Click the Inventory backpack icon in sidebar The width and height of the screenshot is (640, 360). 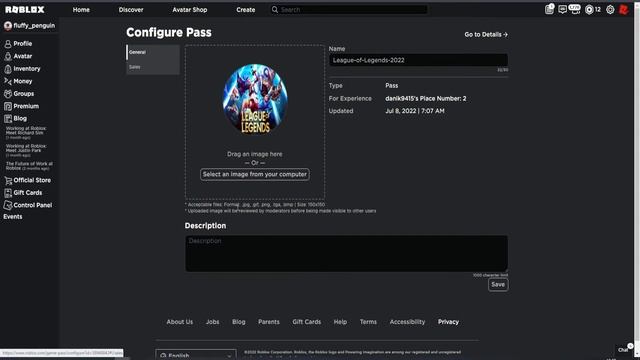[x=8, y=69]
